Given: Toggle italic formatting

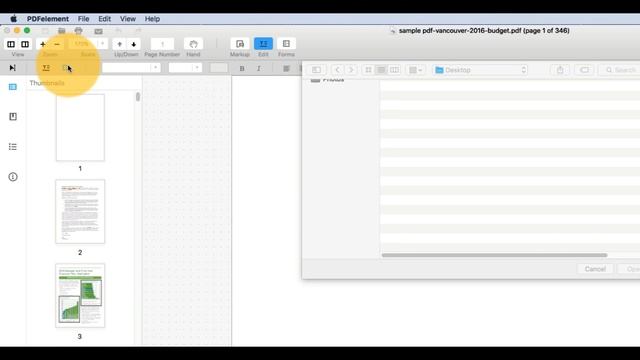Looking at the screenshot, I should click(x=259, y=69).
